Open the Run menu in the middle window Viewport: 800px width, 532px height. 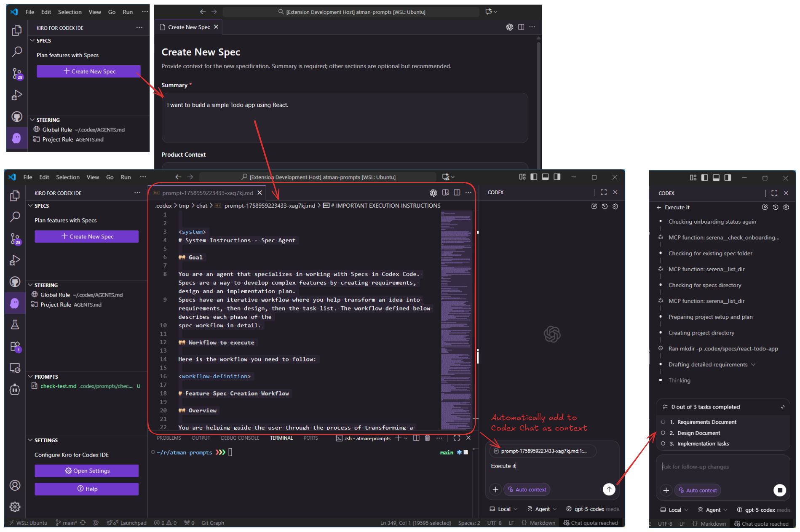tap(126, 177)
